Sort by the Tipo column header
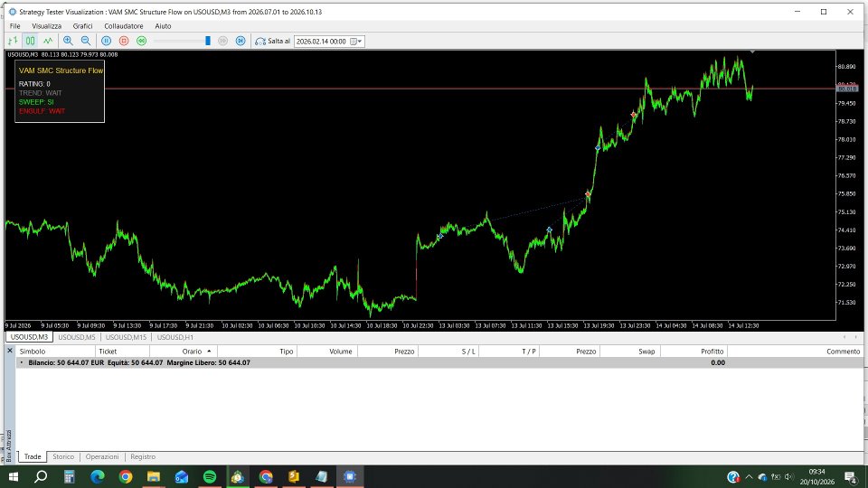Screen dimensions: 868x488 (x=258, y=352)
